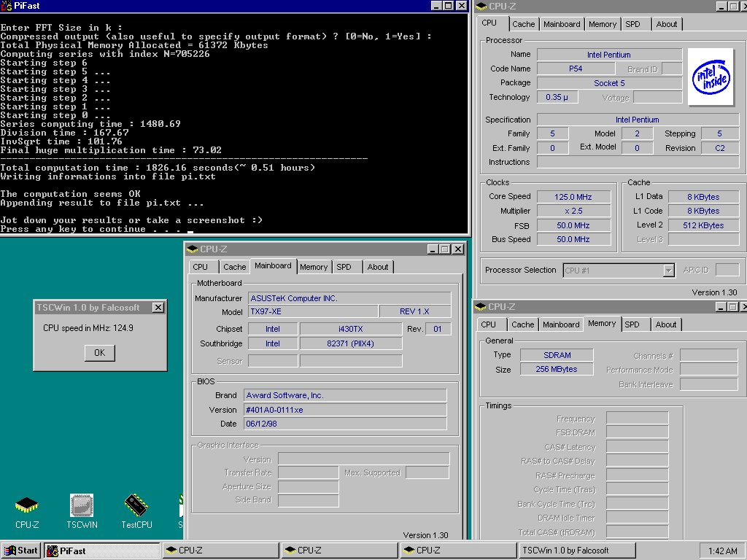Select Cache tab in the Memory CPU-Z window

click(522, 324)
